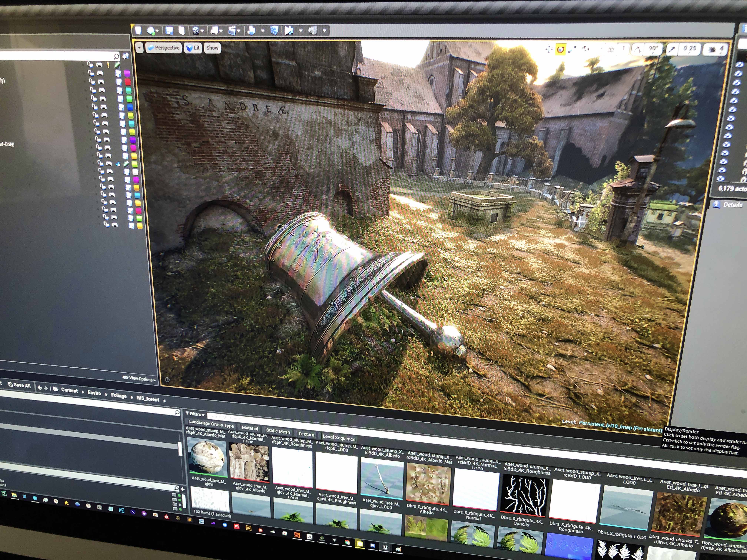Click the magenta color swatch in the levels list
The image size is (747, 560).
coord(127,73)
